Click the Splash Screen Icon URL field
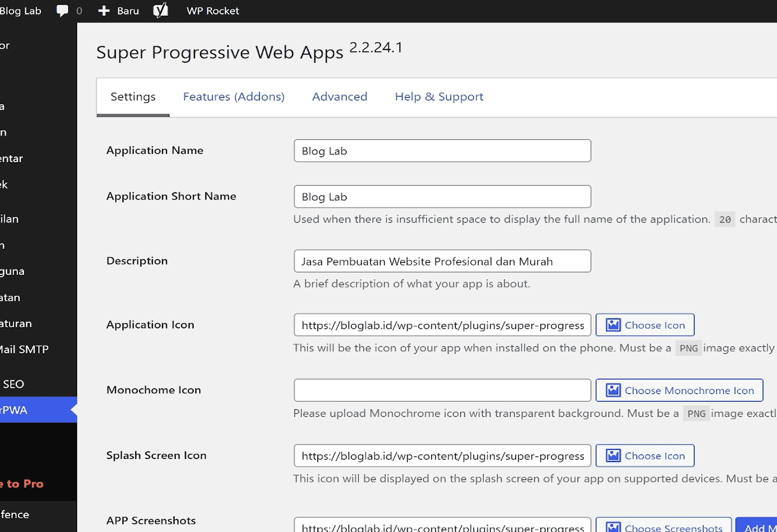777x532 pixels. click(x=442, y=456)
